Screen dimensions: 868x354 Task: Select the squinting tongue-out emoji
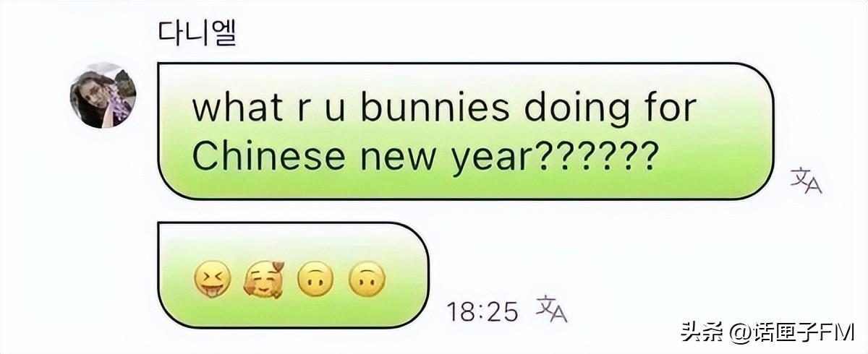(213, 279)
